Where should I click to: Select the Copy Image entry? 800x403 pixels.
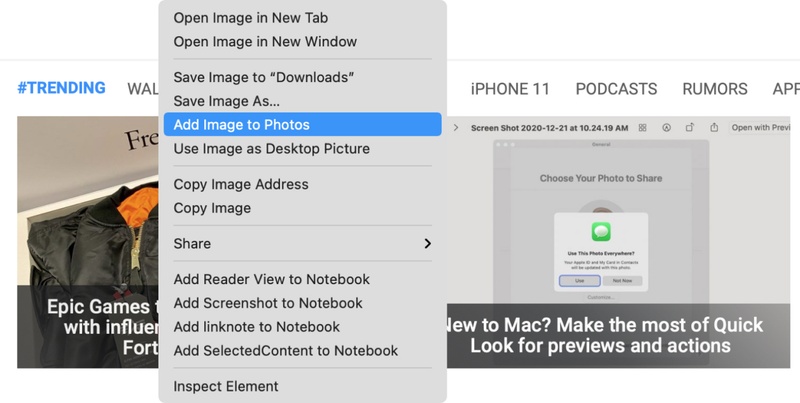303,208
